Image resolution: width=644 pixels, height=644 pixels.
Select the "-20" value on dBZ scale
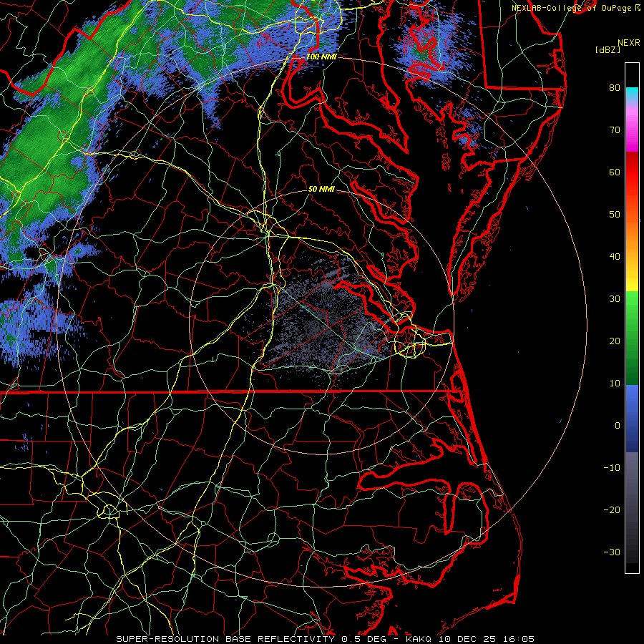[612, 510]
